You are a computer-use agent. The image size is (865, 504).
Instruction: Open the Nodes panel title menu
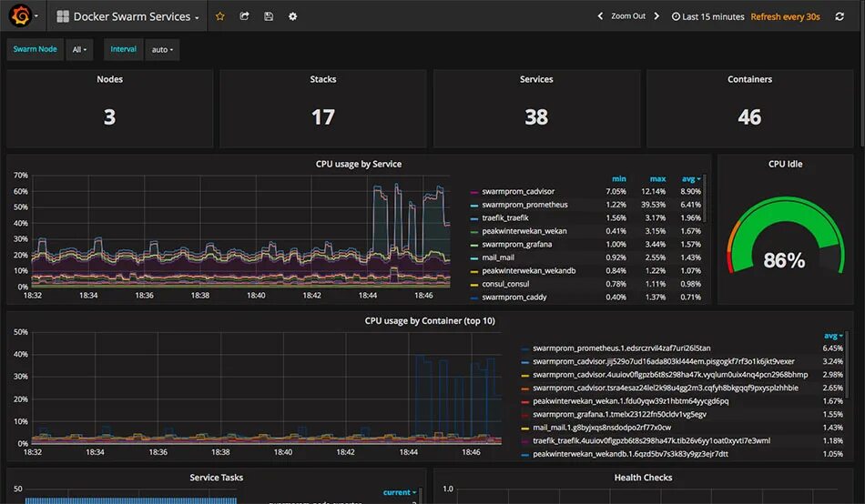110,79
